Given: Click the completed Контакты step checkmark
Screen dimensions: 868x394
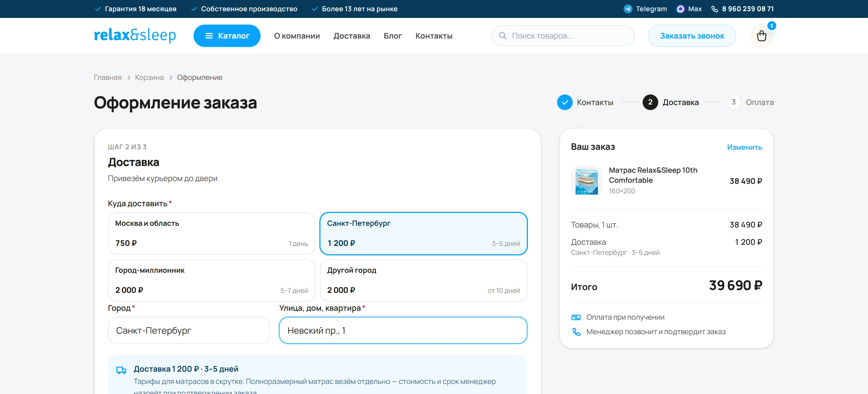Looking at the screenshot, I should [x=565, y=102].
